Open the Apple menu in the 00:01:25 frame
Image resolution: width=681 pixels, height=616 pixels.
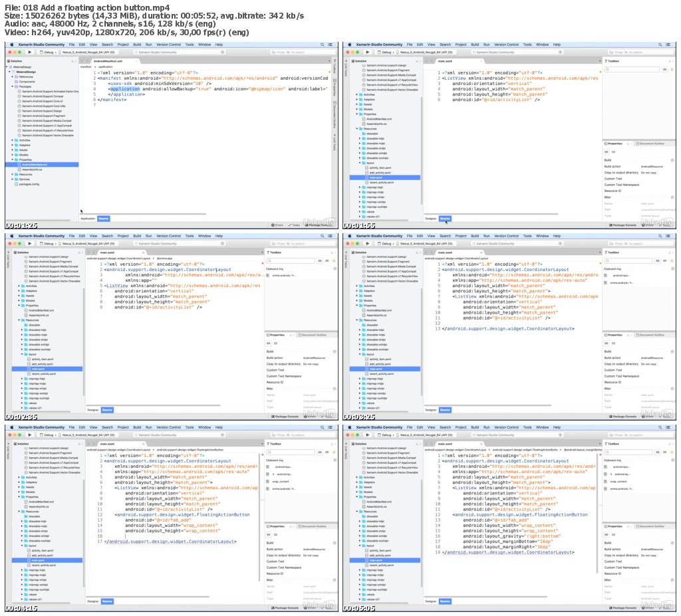click(12, 45)
